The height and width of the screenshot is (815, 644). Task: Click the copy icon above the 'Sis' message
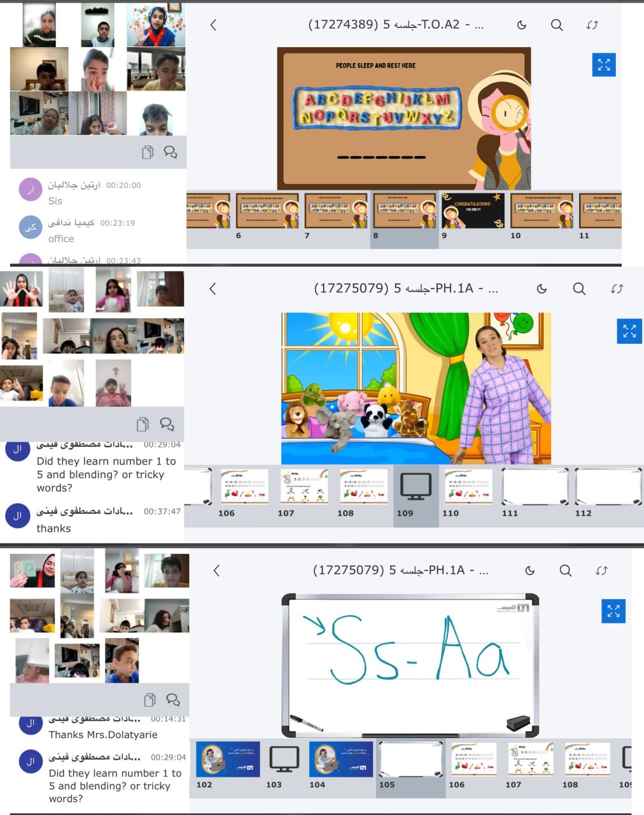coord(148,152)
